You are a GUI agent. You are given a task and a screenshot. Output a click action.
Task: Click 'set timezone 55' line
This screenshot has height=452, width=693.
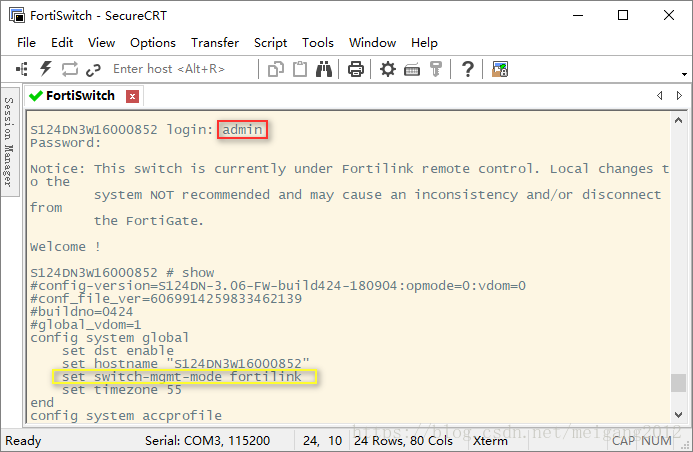(x=122, y=390)
